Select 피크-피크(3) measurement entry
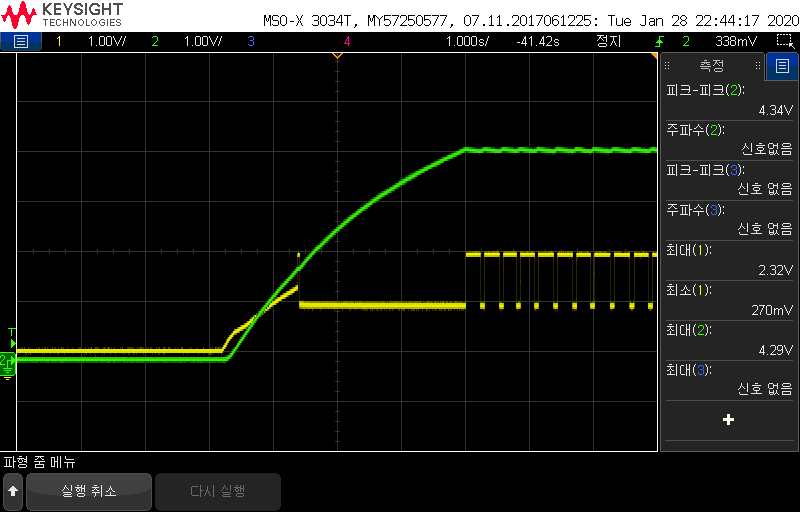The height and width of the screenshot is (512, 800). coord(729,178)
